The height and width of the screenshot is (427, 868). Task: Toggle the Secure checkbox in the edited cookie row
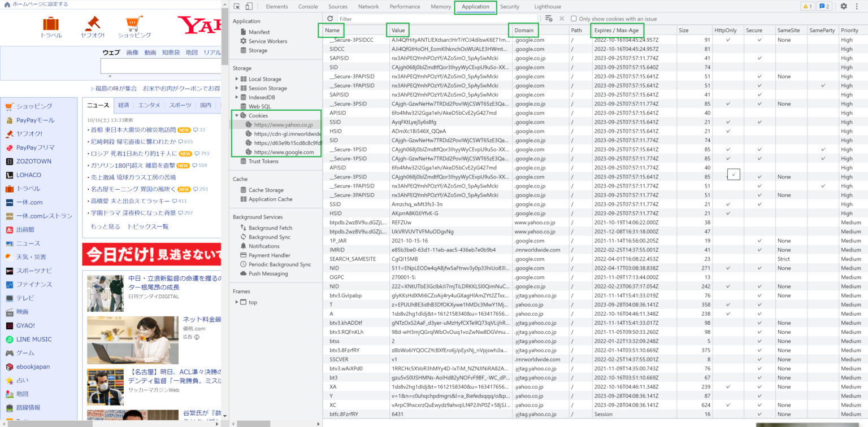[x=734, y=175]
